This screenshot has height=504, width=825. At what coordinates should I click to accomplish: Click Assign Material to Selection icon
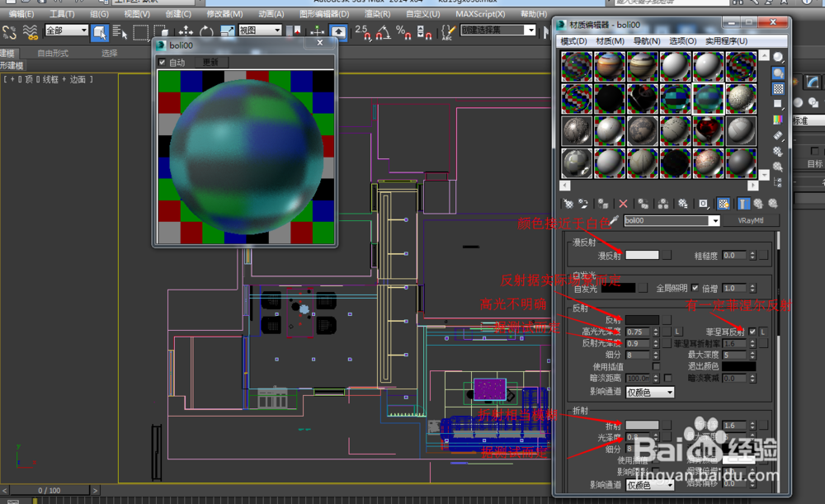[603, 204]
